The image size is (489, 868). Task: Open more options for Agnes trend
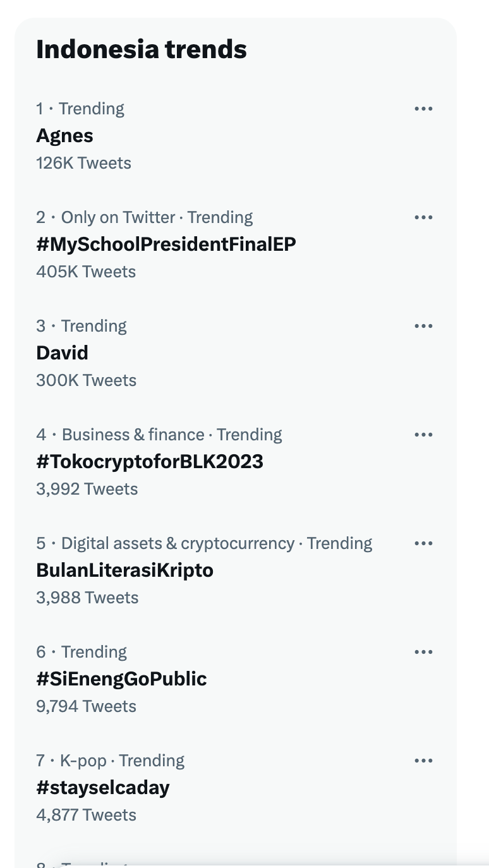coord(423,109)
